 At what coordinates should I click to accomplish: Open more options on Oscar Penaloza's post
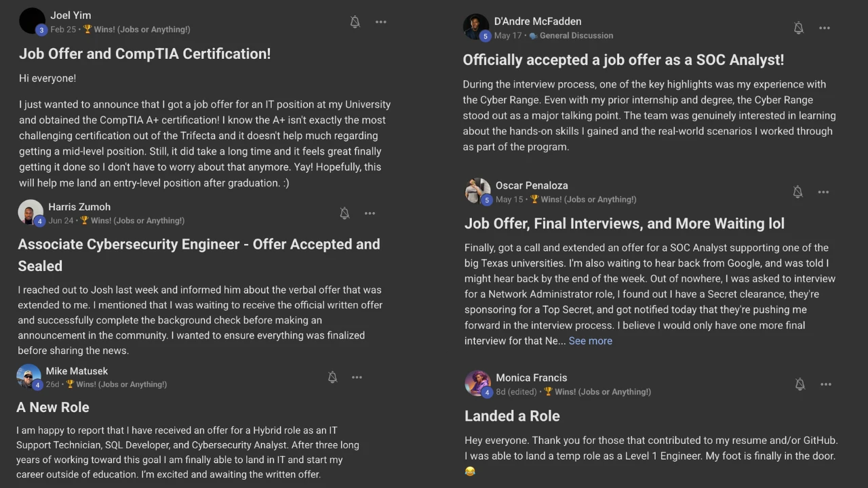click(x=823, y=192)
